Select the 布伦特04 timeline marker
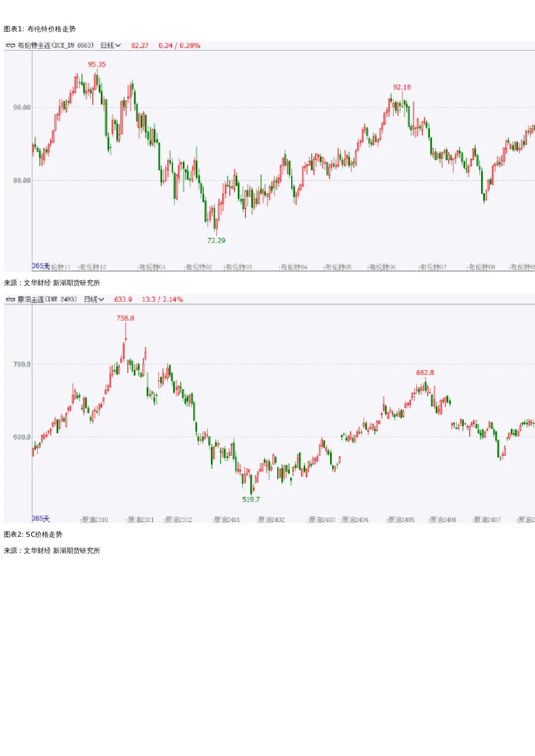 click(x=293, y=267)
